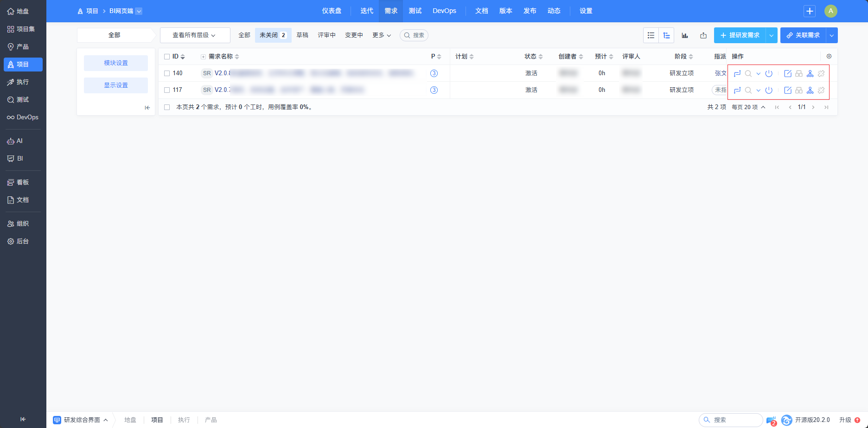Image resolution: width=868 pixels, height=428 pixels.
Task: Open 模块设置 in the side panel
Action: tap(116, 63)
